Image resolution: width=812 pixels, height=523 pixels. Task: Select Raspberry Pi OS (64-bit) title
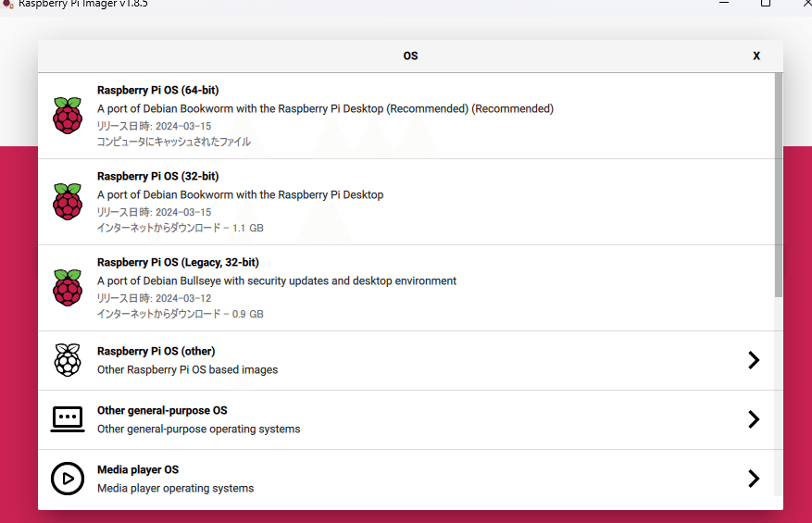[x=158, y=90]
